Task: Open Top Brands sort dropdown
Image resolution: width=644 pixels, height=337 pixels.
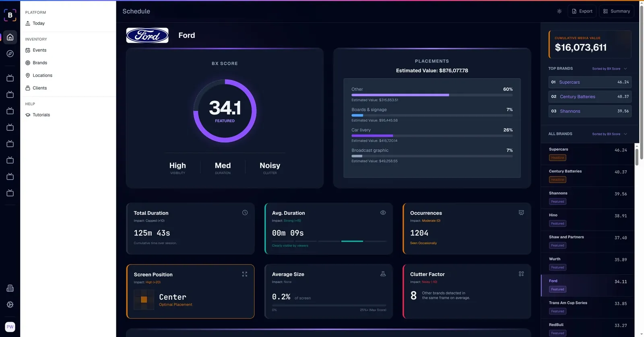Action: 609,69
